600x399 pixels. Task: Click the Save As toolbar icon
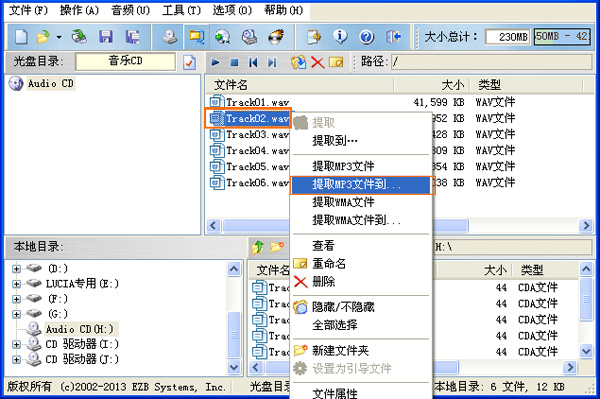132,37
